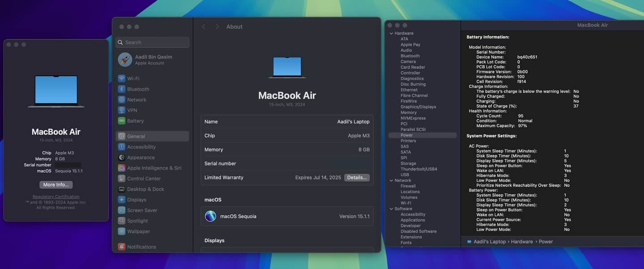Click the VPN icon in sidebar
The height and width of the screenshot is (269, 644).
point(121,110)
